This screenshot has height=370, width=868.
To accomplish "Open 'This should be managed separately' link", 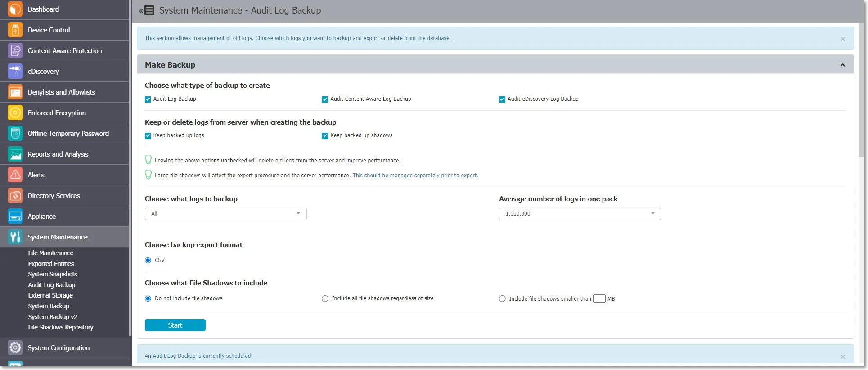I will 415,176.
